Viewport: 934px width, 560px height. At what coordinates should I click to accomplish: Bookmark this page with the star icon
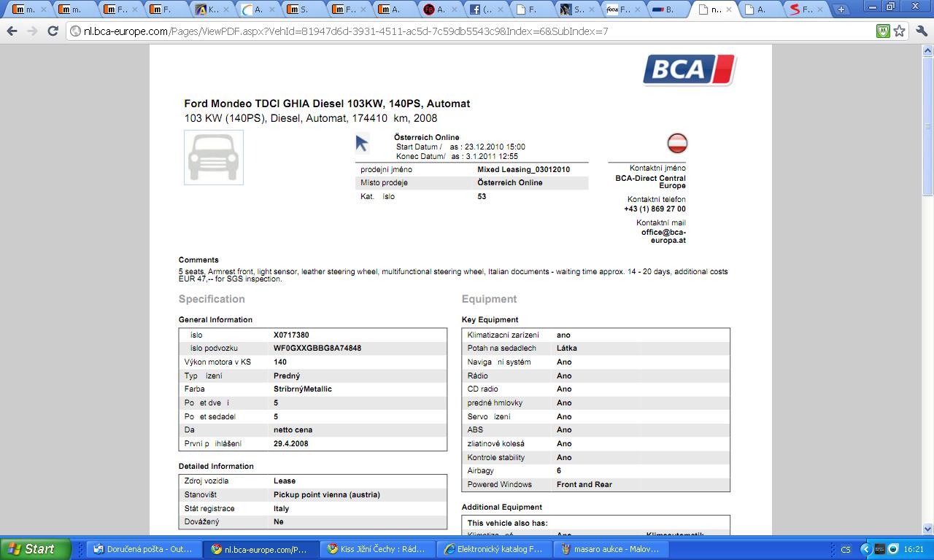point(900,31)
